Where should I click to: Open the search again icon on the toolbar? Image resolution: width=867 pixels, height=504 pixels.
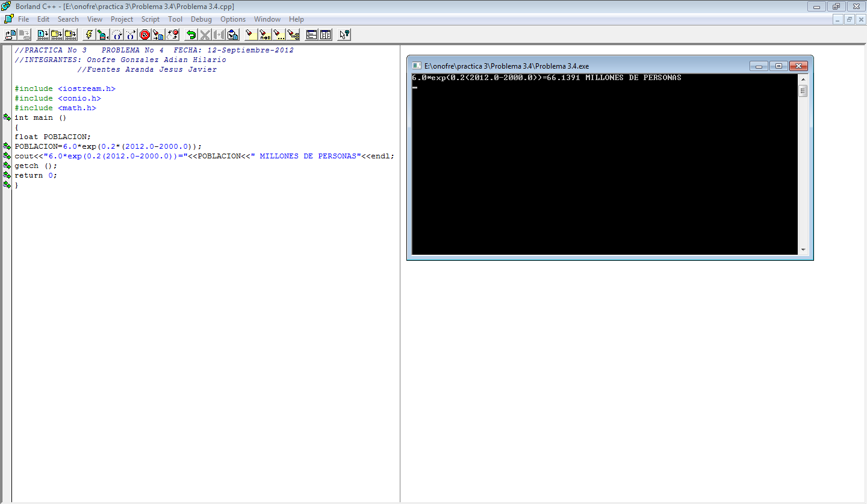point(279,34)
